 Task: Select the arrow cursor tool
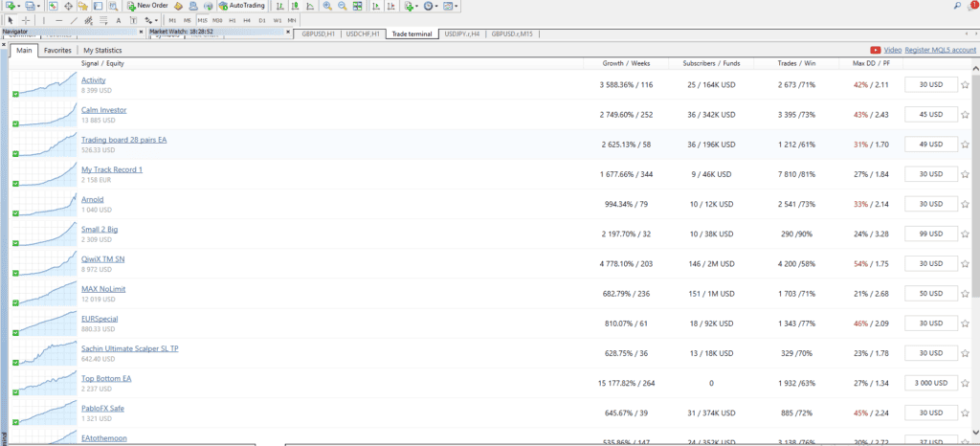[x=11, y=21]
